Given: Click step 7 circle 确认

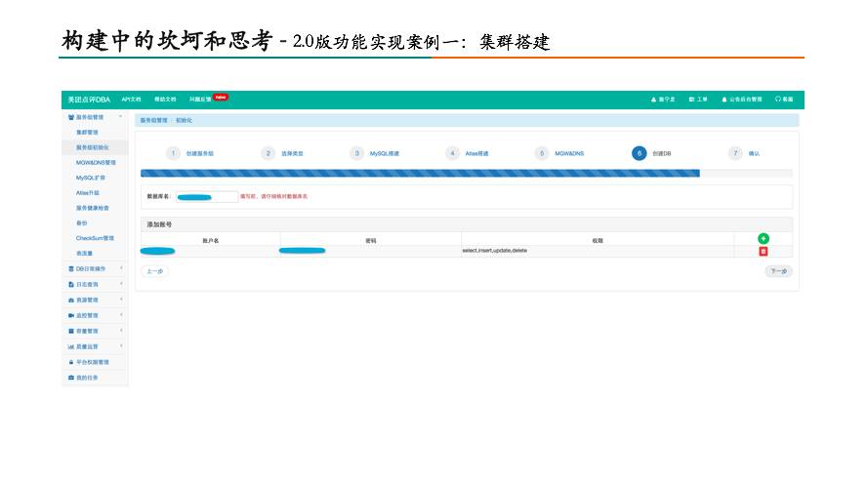Looking at the screenshot, I should pos(735,153).
